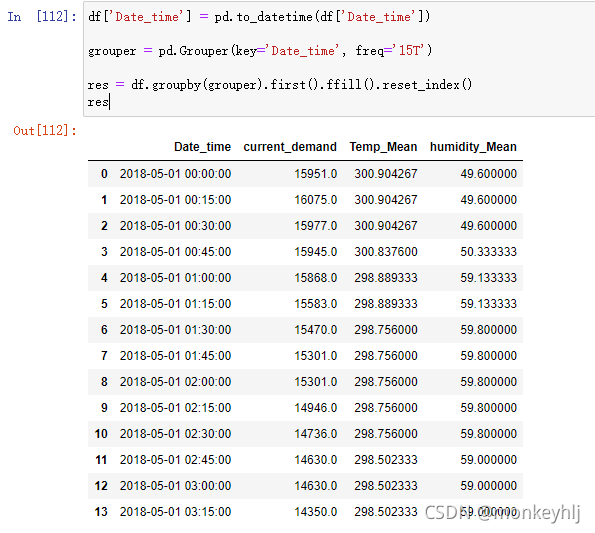Select cell 2018-05-01 00:00:00
Viewport: 595px width, 533px height.
(175, 174)
